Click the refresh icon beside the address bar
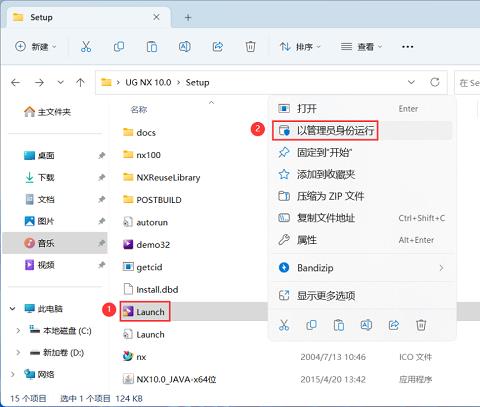Viewport: 480px width, 407px height. click(435, 82)
